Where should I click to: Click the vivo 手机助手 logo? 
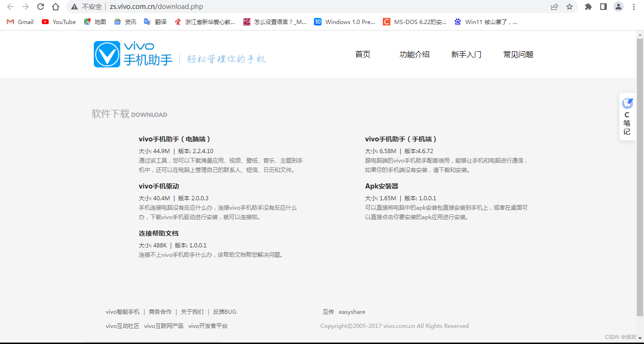(133, 54)
